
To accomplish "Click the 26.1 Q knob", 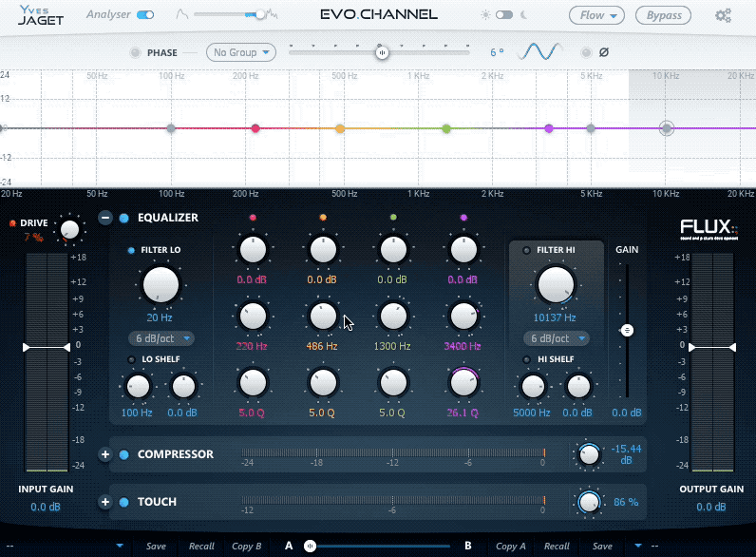I will coord(463,383).
